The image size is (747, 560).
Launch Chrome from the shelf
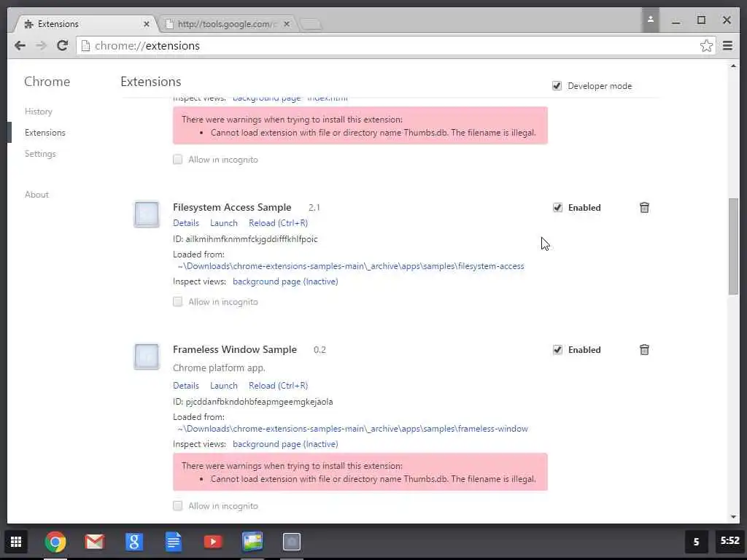tap(55, 542)
